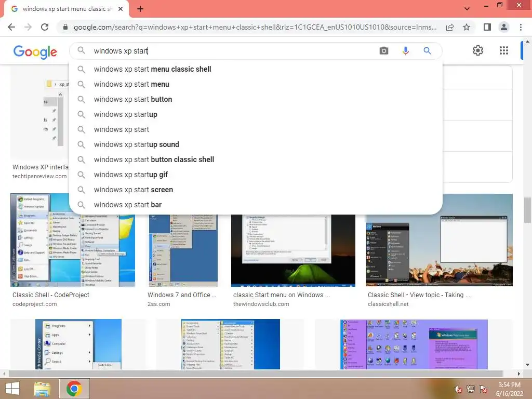Follow the thewindowsclub.com link
This screenshot has width=532, height=399.
(261, 304)
